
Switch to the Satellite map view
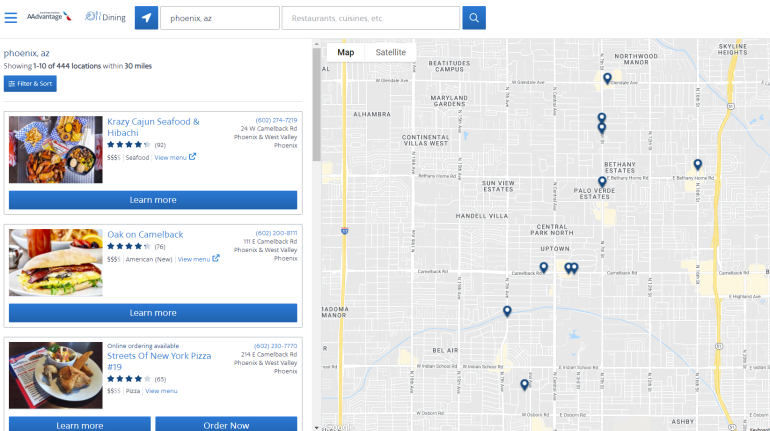pos(390,52)
